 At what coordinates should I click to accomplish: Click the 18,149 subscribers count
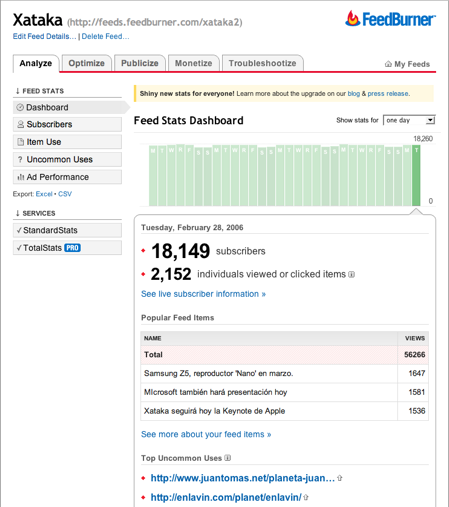(x=180, y=251)
